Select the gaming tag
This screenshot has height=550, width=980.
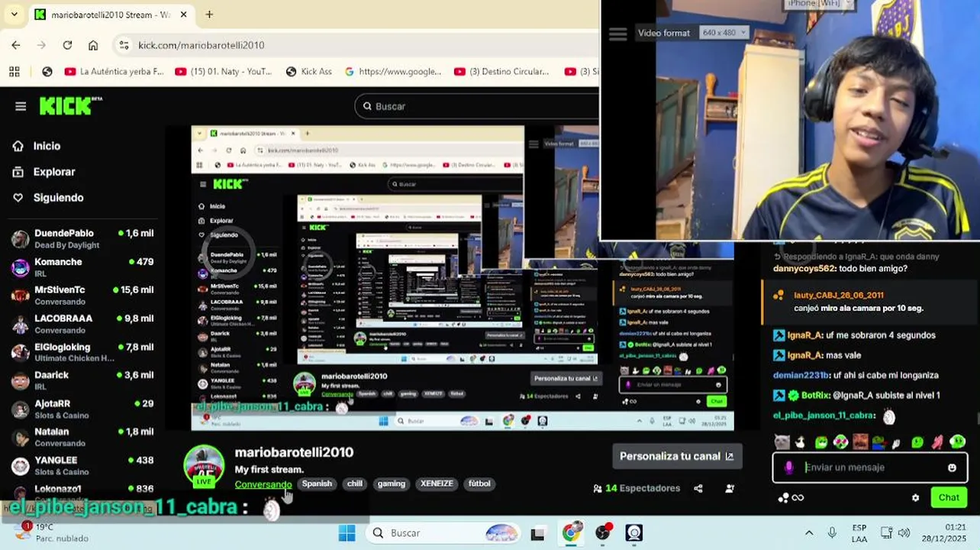point(392,484)
